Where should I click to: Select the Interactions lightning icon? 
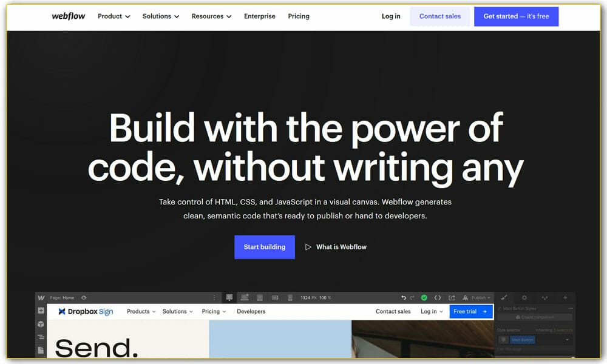pos(565,297)
